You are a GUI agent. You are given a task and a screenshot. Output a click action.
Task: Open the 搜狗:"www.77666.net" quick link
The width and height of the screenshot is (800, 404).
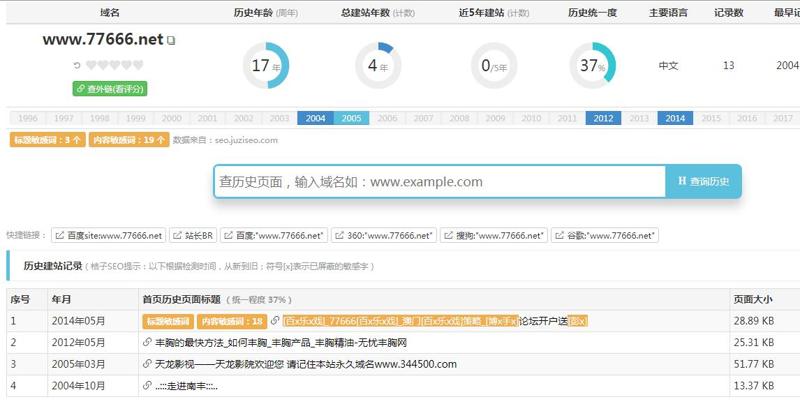click(494, 235)
